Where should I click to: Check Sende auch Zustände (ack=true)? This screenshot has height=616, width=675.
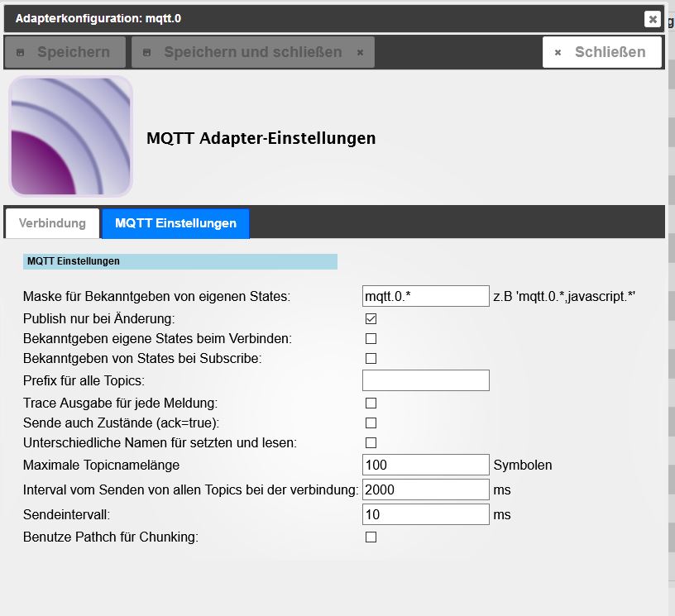pyautogui.click(x=371, y=423)
